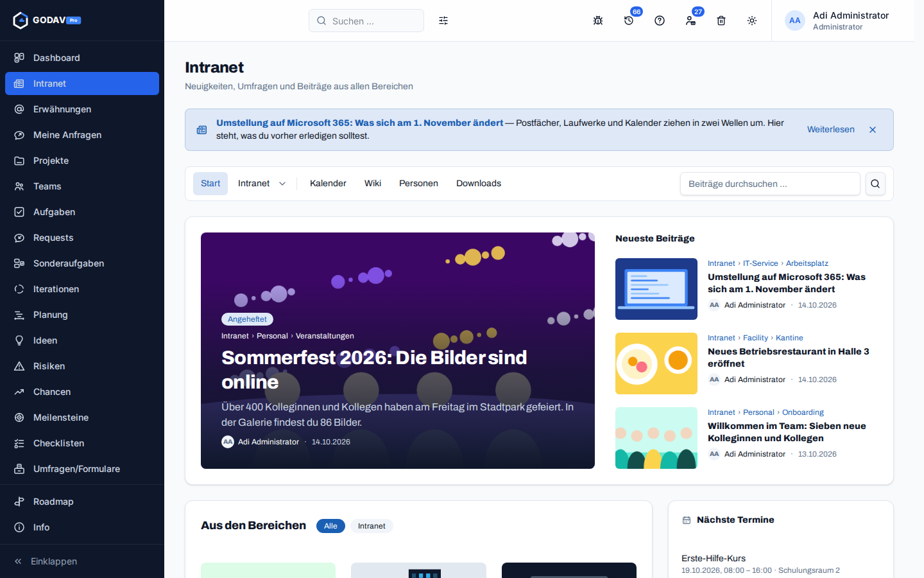Screen dimensions: 924x578
Task: Open search filter settings sliders icon
Action: tap(443, 21)
